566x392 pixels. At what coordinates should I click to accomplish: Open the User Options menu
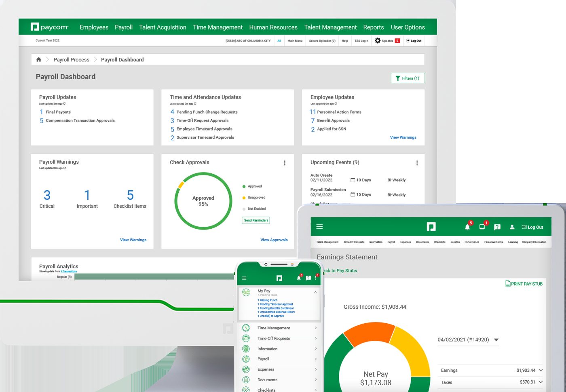[x=408, y=27]
